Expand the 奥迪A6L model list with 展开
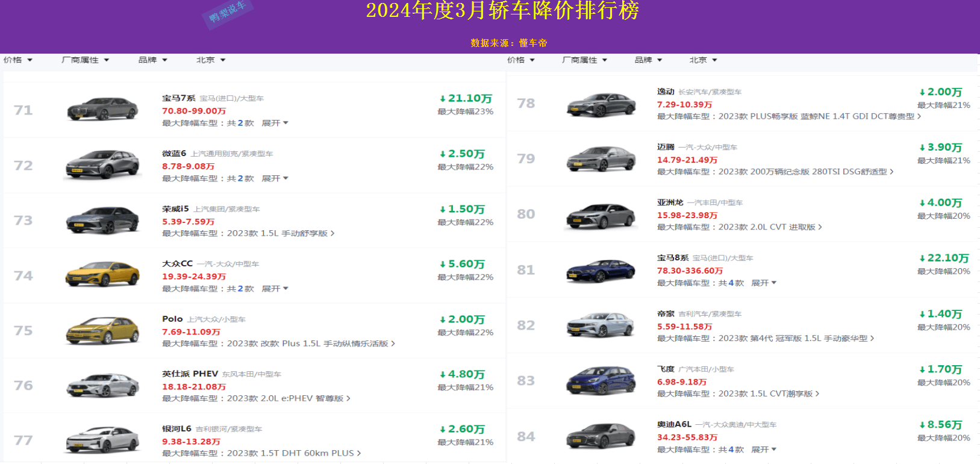Screen dimensions: 980x464 coord(764,450)
